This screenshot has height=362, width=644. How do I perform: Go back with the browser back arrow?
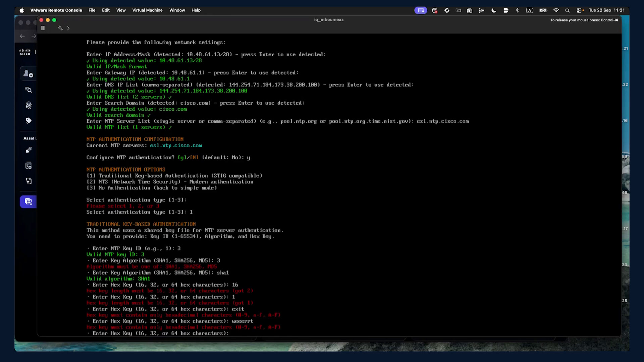coord(22,36)
